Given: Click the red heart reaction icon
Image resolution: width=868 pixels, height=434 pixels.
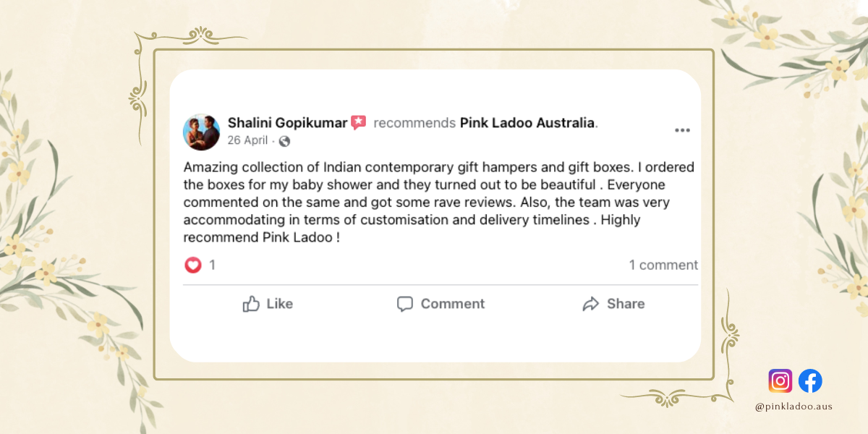Looking at the screenshot, I should (x=193, y=265).
